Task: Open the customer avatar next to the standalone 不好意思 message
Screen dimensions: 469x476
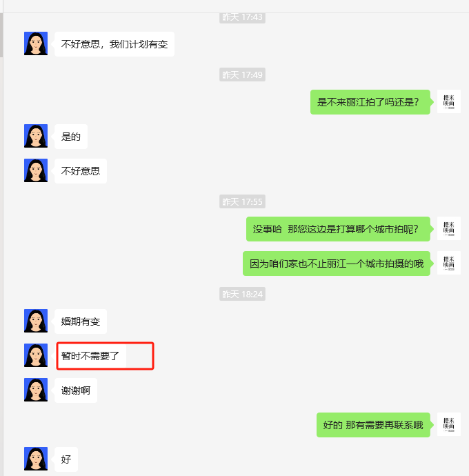Action: point(36,170)
